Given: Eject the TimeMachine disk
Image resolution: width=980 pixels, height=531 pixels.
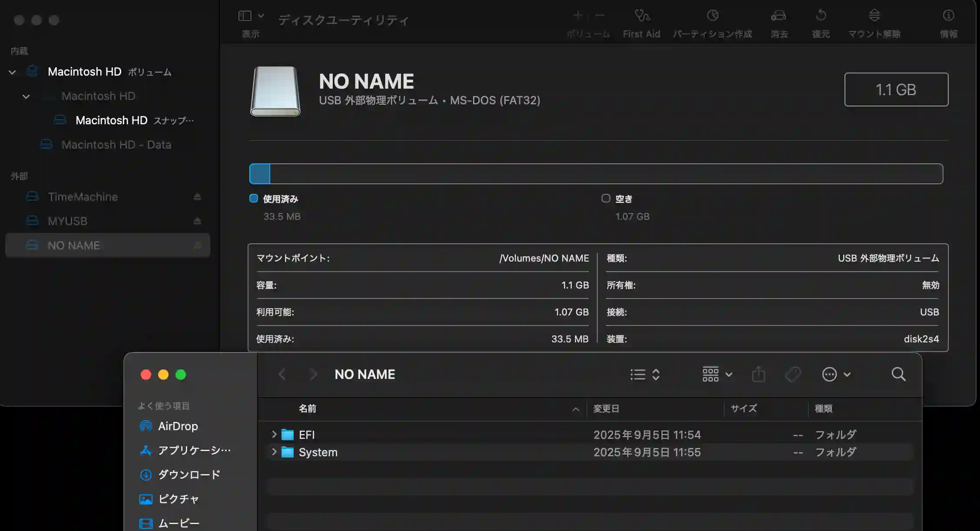Looking at the screenshot, I should tap(197, 197).
